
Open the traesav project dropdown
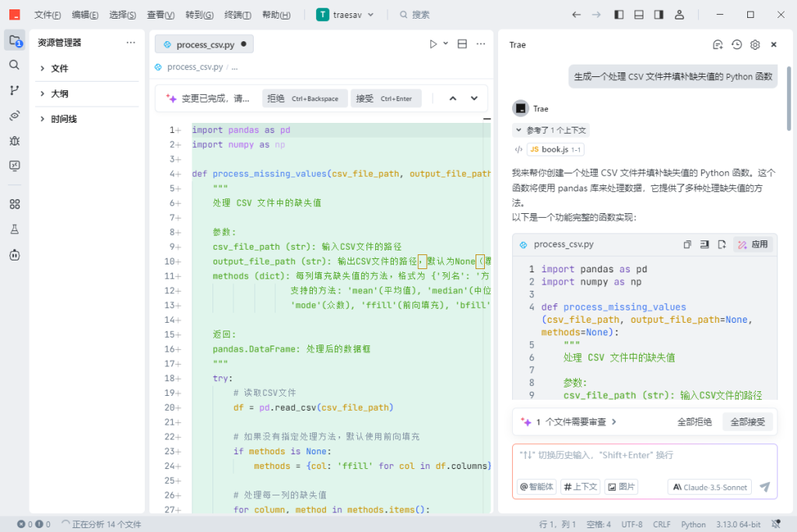[346, 15]
